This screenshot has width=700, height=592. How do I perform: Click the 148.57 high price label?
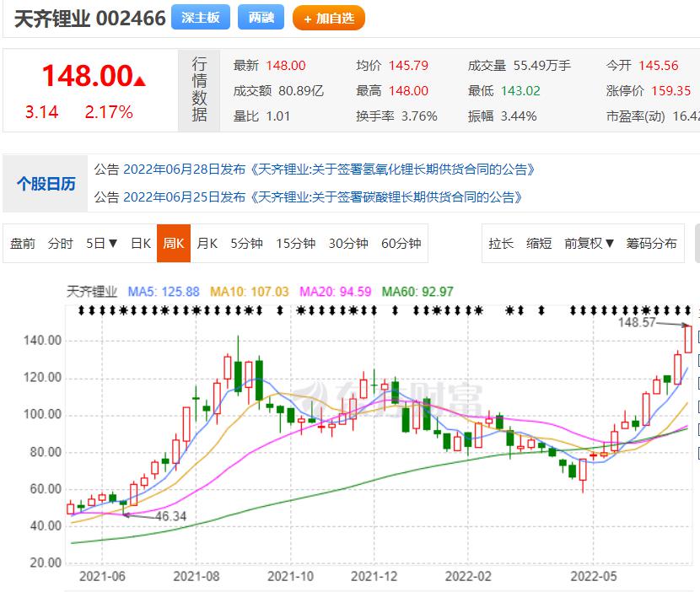(x=637, y=322)
